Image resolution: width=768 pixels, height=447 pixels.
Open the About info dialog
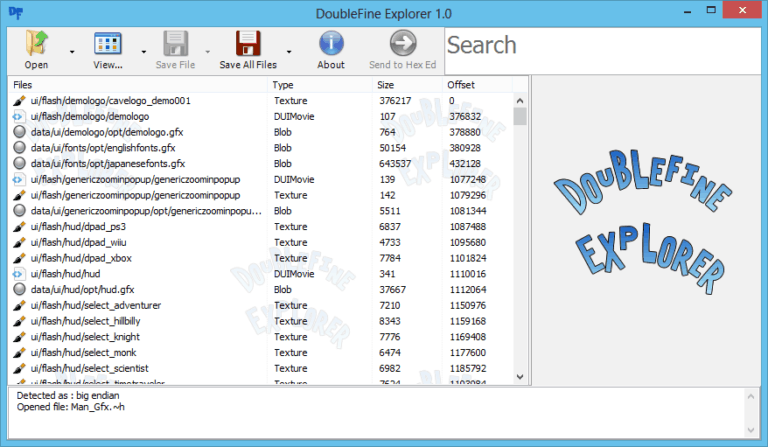click(331, 43)
